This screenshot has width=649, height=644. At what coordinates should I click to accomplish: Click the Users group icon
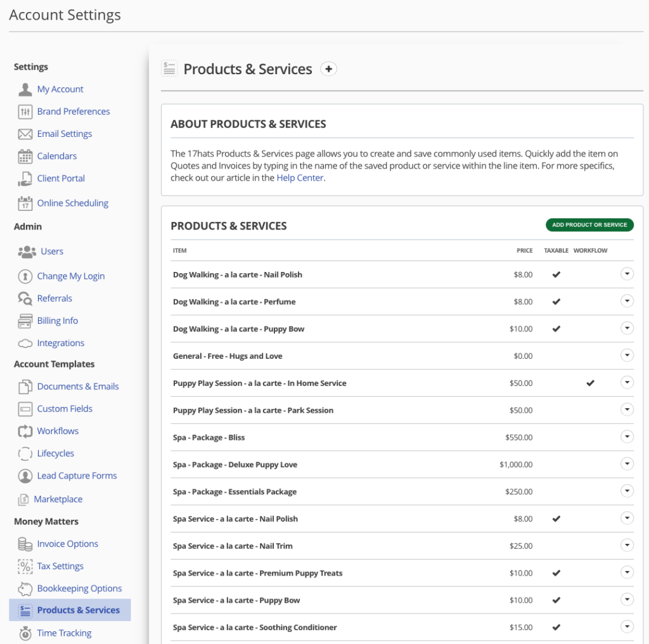[27, 252]
